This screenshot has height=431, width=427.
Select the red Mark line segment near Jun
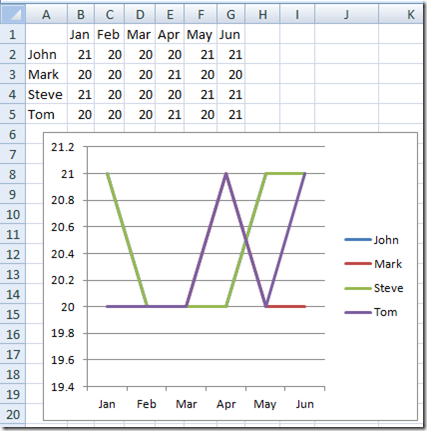pyautogui.click(x=287, y=306)
